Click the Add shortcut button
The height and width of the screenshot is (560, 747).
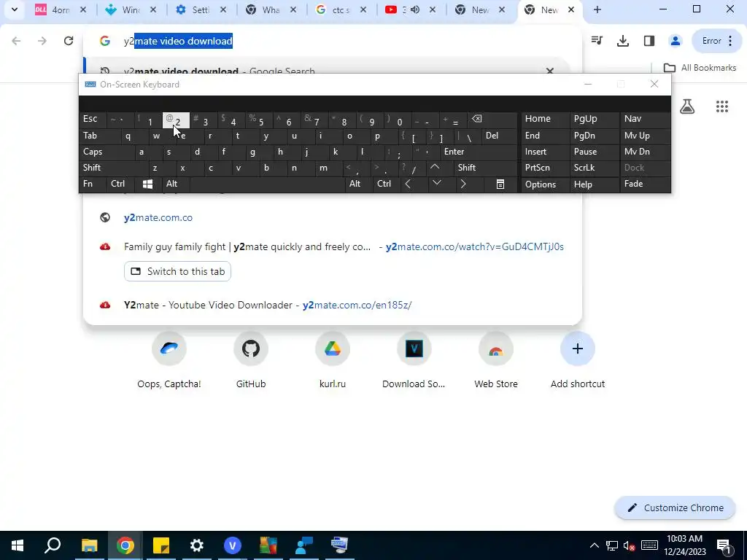click(578, 362)
